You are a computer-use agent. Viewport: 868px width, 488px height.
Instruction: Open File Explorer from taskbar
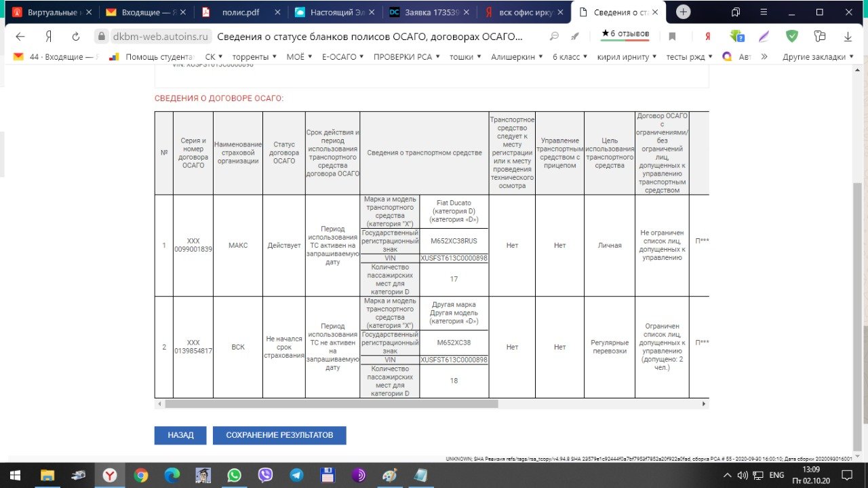(x=47, y=475)
